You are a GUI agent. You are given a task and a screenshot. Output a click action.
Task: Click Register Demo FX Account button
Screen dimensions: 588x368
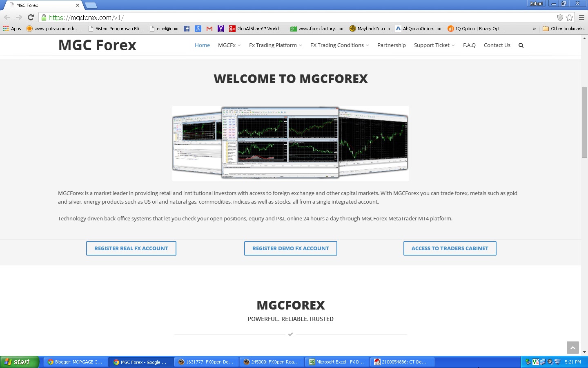click(x=290, y=248)
